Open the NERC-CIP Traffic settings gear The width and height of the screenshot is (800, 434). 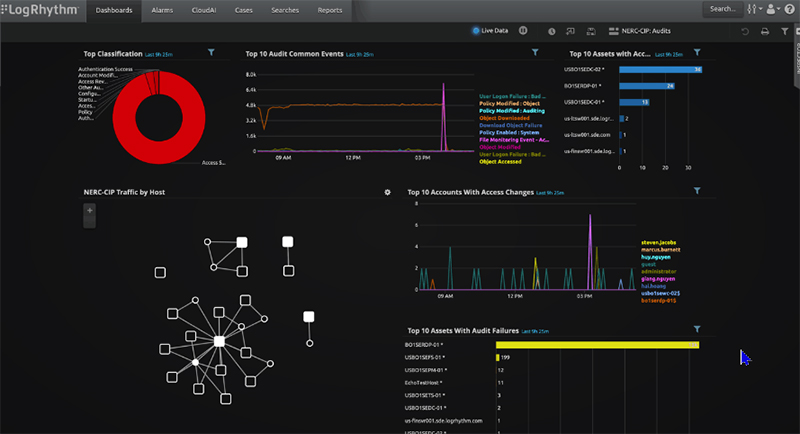tap(387, 192)
